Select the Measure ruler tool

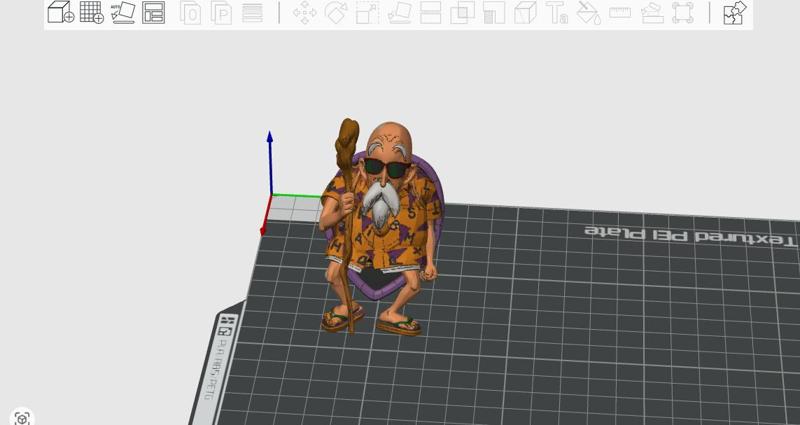620,13
